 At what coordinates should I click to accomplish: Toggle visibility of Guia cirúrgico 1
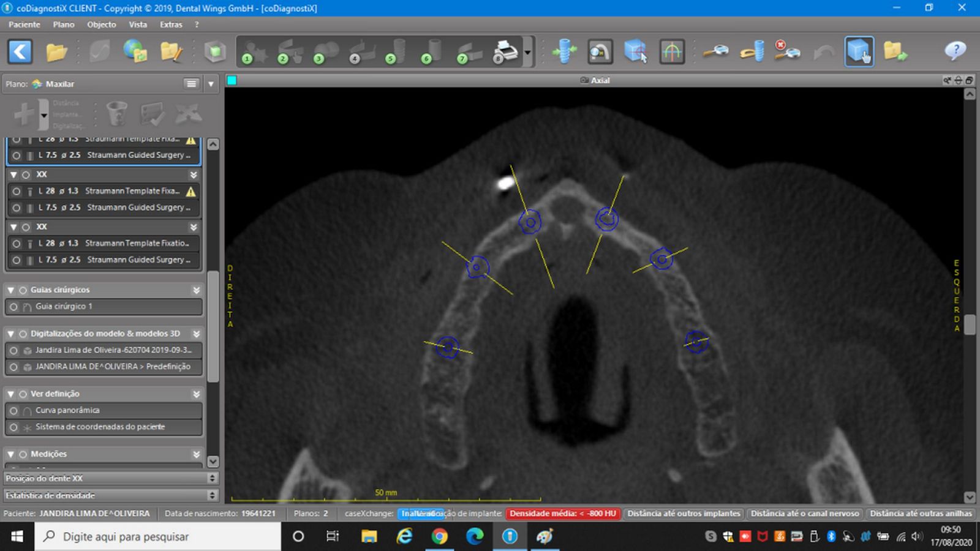pyautogui.click(x=13, y=307)
